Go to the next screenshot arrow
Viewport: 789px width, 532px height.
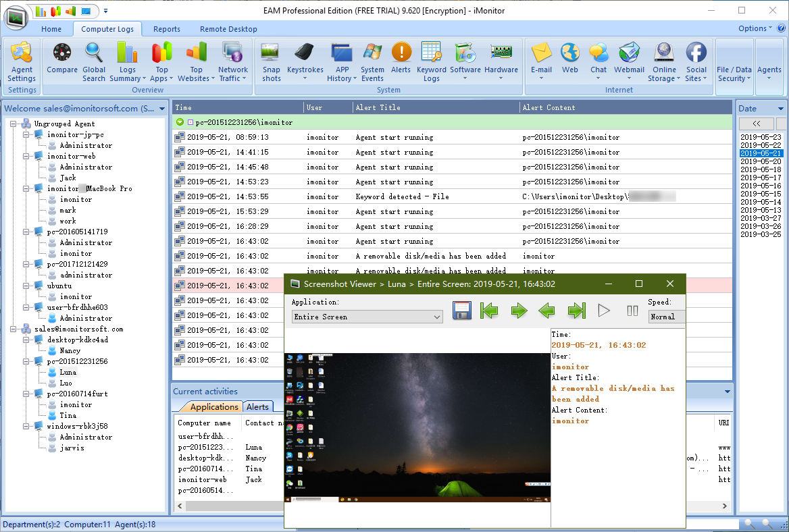coord(519,311)
